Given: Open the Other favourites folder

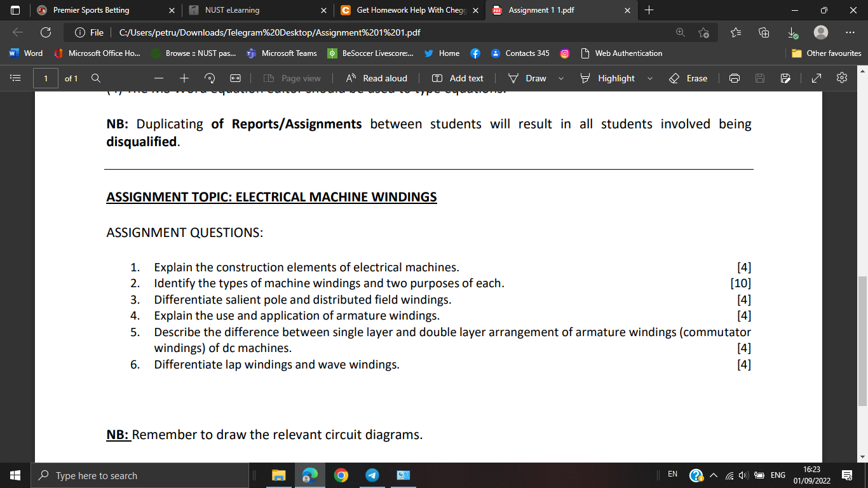Looking at the screenshot, I should (x=827, y=53).
